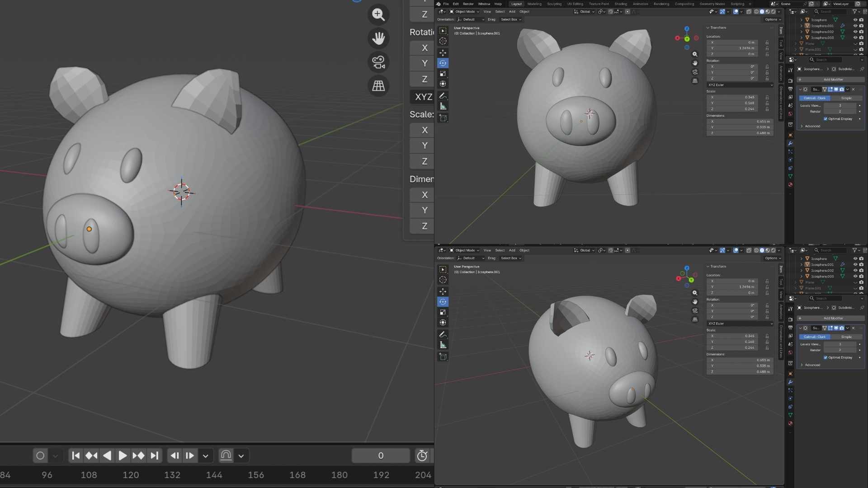Viewport: 868px width, 488px height.
Task: Toggle camera view icon in the large left viewport
Action: [378, 62]
